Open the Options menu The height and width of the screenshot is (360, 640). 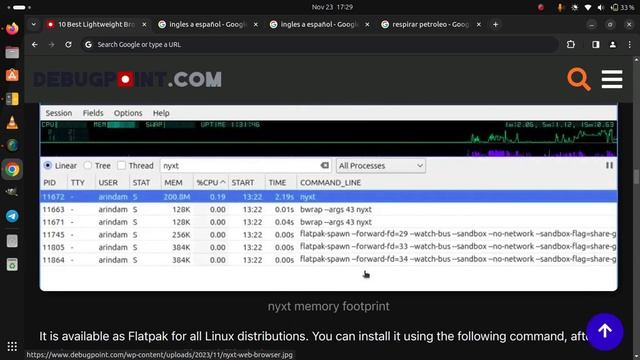[x=128, y=113]
